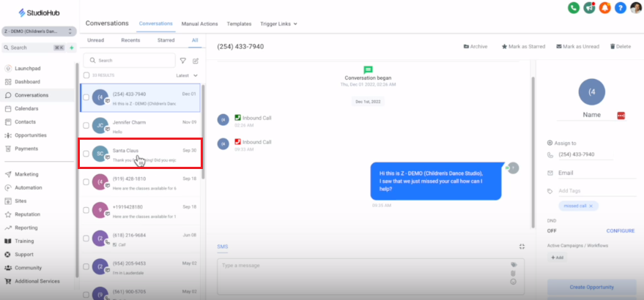Click the attachment paperclip icon in the composer
Screen dimensions: 644x300
coord(514,274)
